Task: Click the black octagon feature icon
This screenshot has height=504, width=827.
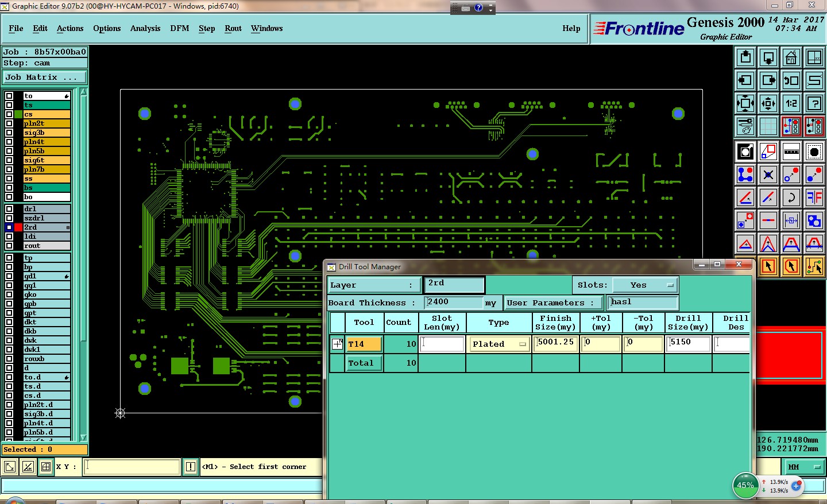Action: 814,152
